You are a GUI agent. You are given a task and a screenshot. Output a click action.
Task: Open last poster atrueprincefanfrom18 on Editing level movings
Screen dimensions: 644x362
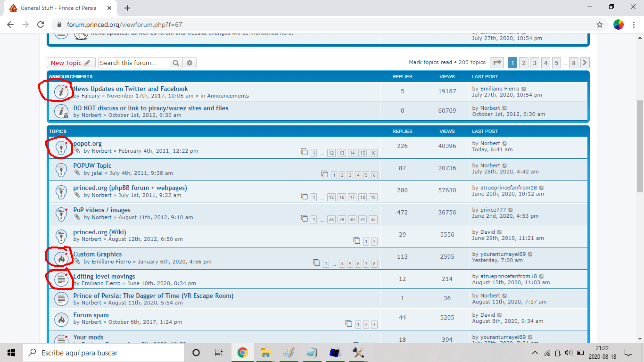coord(509,276)
